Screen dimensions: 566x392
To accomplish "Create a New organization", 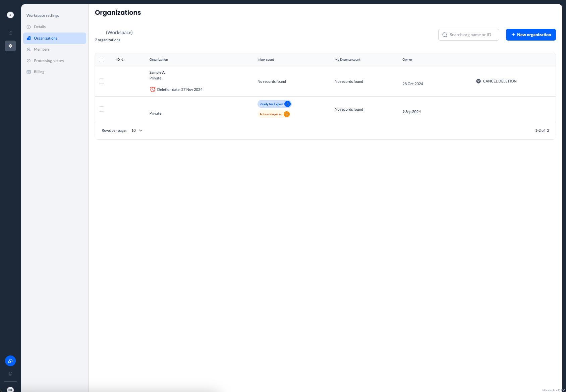I will 530,35.
